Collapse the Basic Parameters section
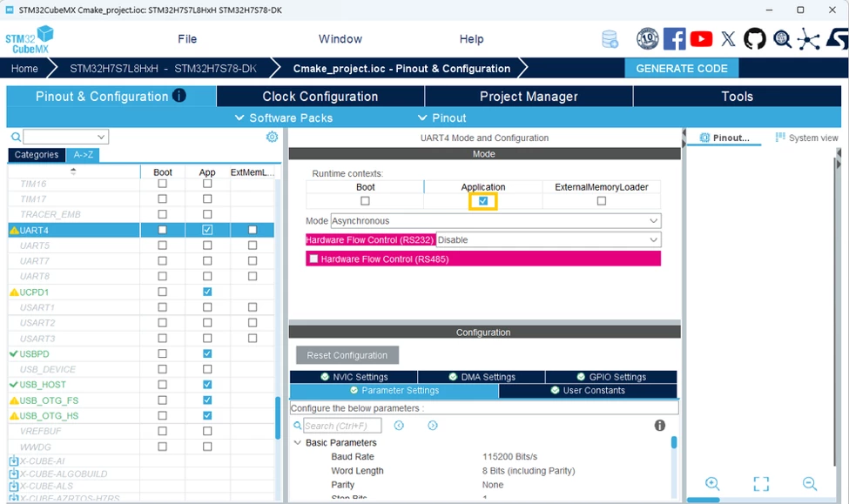 pos(297,443)
